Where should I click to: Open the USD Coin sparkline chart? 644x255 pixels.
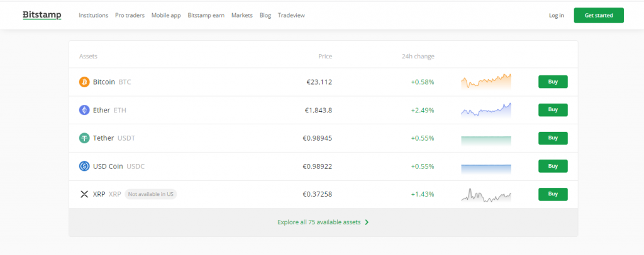[486, 169]
